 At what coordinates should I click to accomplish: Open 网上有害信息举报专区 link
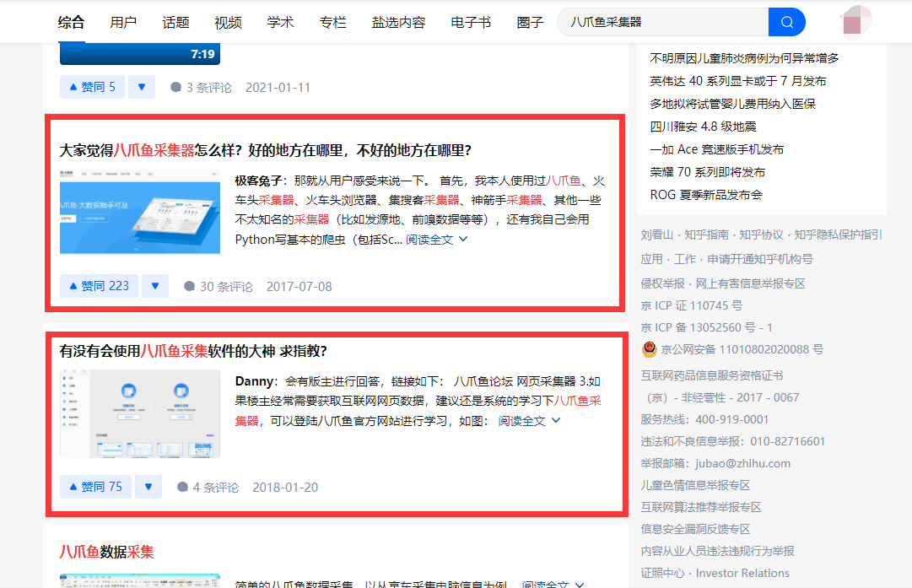(750, 283)
